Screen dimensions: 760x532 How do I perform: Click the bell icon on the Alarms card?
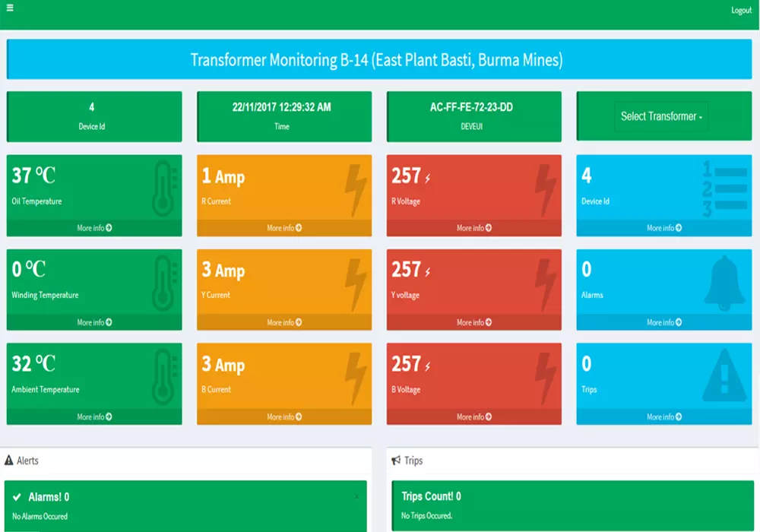[x=726, y=281]
